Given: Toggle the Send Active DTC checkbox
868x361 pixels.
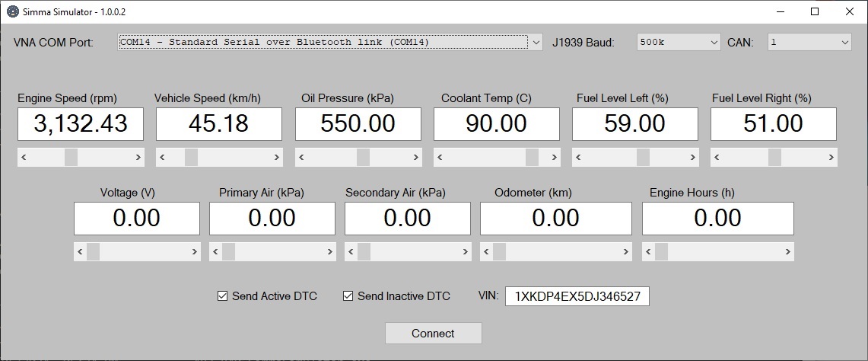Looking at the screenshot, I should [223, 296].
